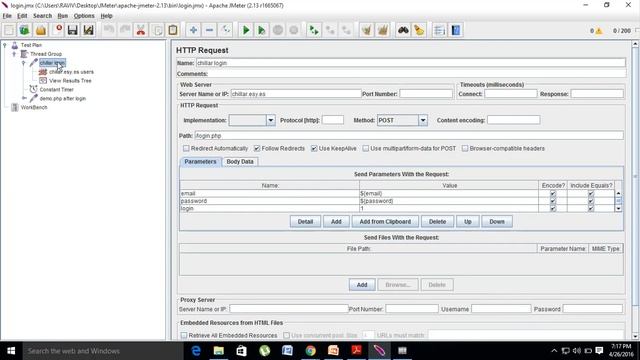Show hidden system tray icons chevron
The width and height of the screenshot is (640, 360).
click(x=554, y=351)
